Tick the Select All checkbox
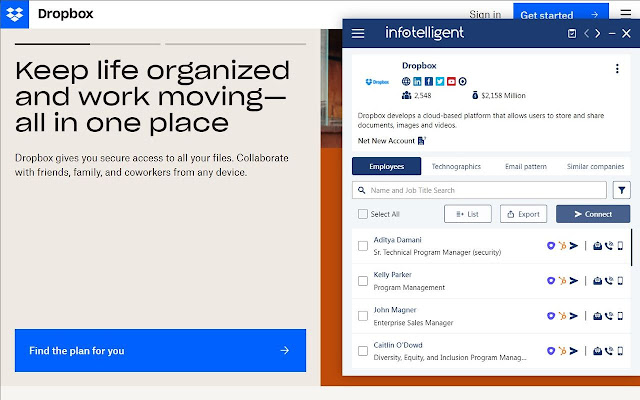 [362, 214]
